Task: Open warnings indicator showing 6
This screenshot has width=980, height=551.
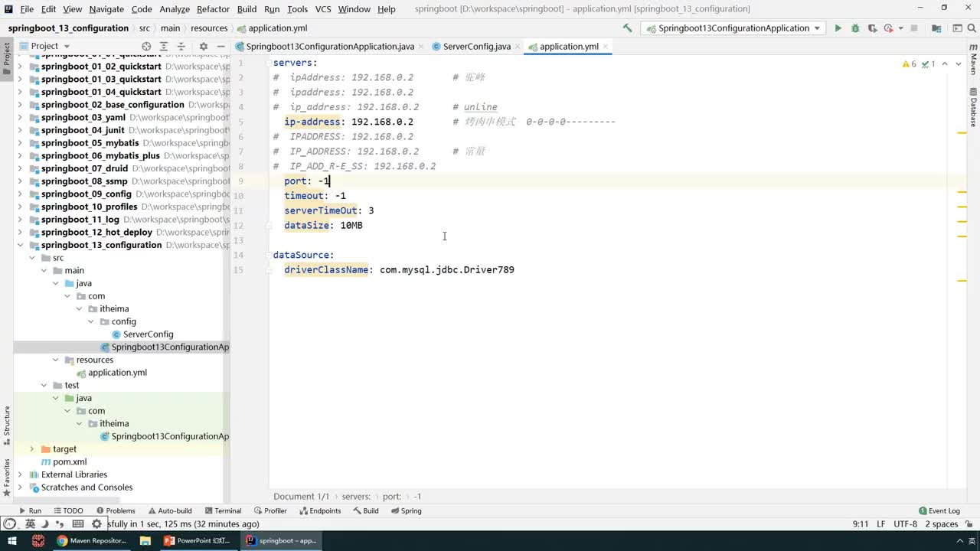Action: pyautogui.click(x=910, y=64)
